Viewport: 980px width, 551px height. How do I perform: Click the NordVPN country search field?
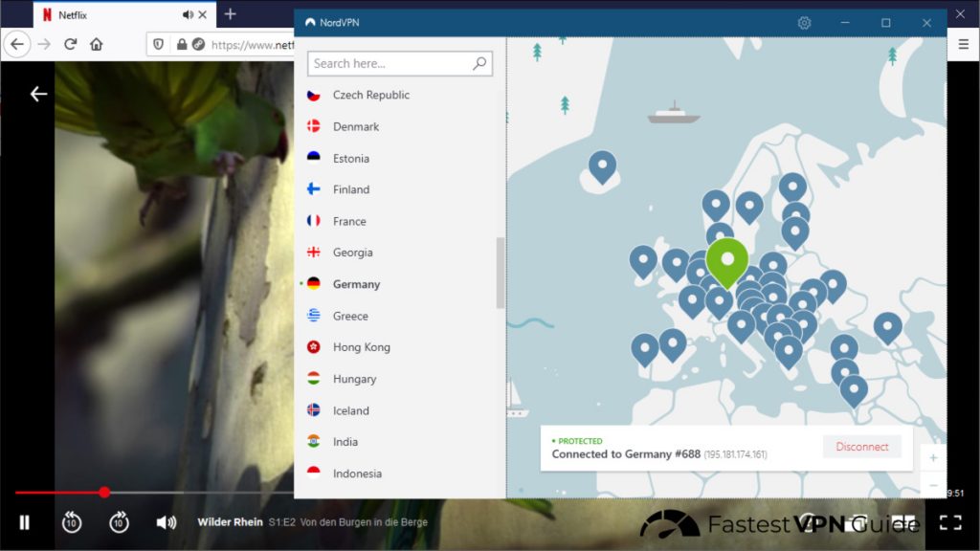(390, 63)
